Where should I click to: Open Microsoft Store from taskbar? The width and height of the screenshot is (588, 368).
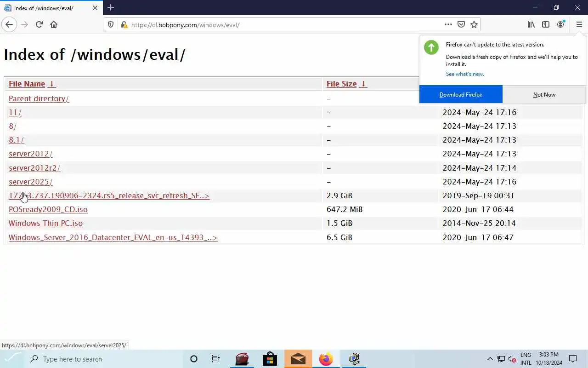(270, 359)
